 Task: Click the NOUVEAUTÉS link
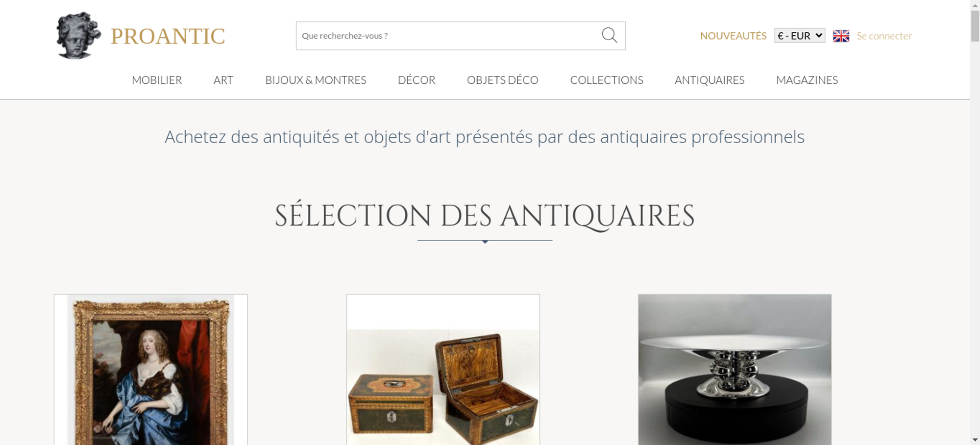[x=733, y=36]
